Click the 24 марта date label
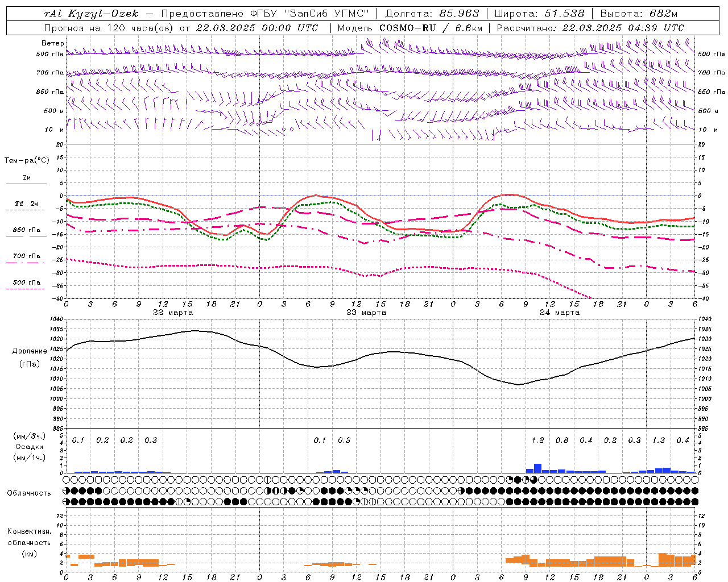 560,312
